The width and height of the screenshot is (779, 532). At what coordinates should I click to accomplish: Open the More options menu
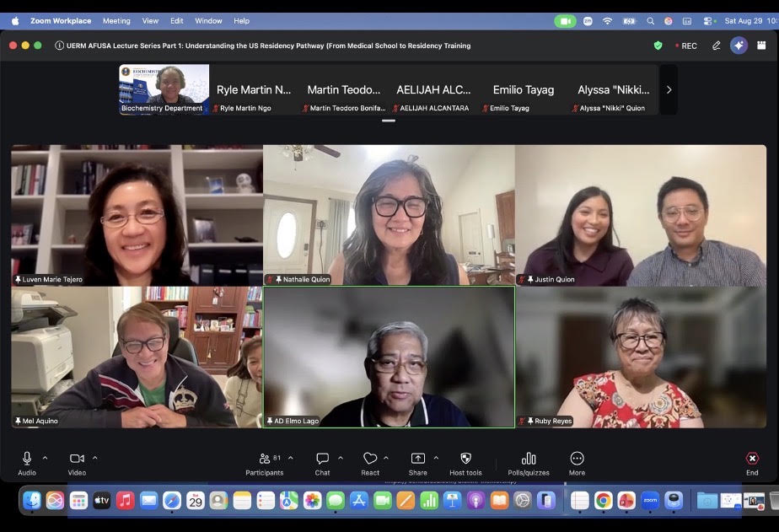click(577, 464)
